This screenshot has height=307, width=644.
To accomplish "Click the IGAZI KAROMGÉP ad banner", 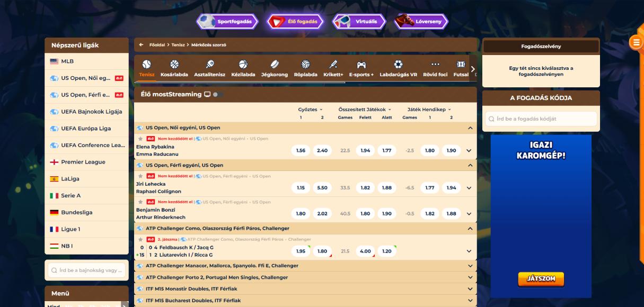I will click(541, 216).
